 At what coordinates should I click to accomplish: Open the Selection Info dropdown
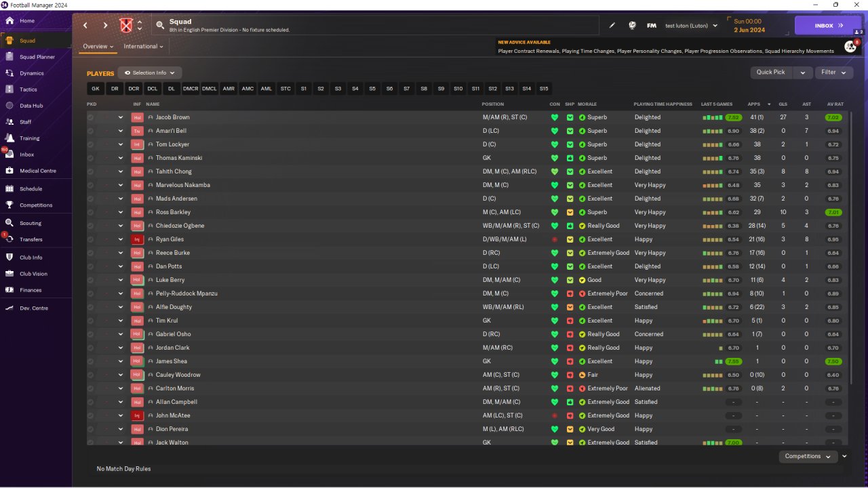tap(150, 73)
